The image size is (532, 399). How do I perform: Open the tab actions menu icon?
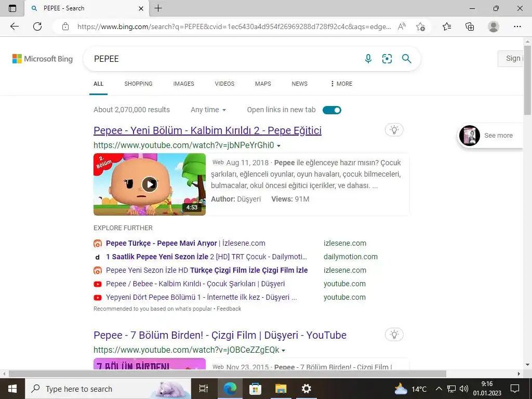12,8
